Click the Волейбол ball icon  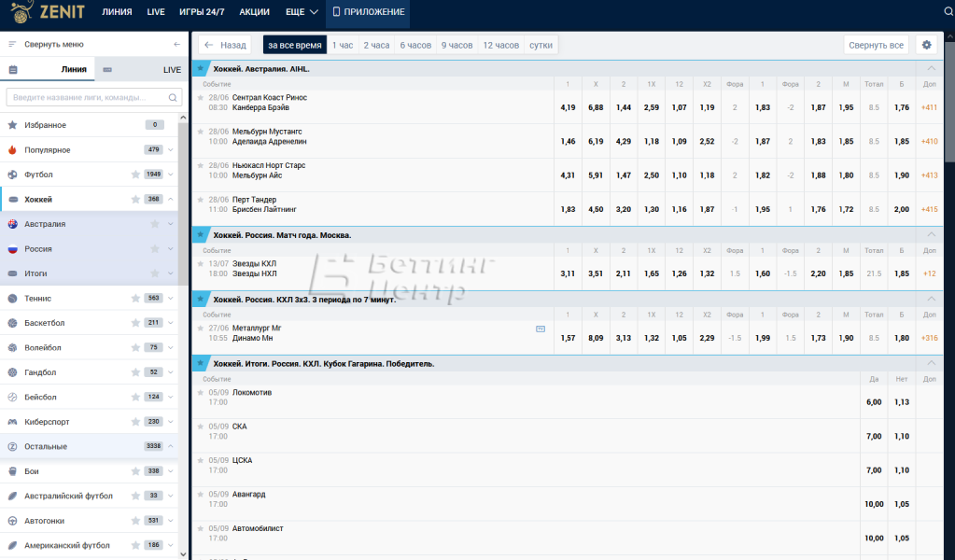[x=12, y=347]
